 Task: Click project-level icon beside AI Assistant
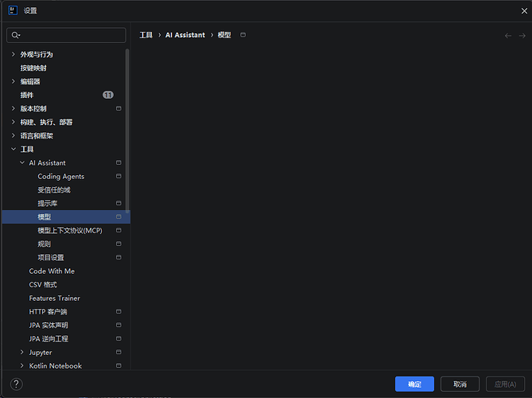point(118,162)
